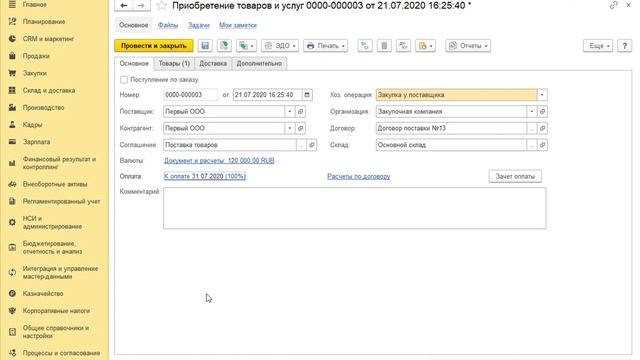Click the Склад select ellipsis button
Screen dimensions: 640x360
pos(531,145)
